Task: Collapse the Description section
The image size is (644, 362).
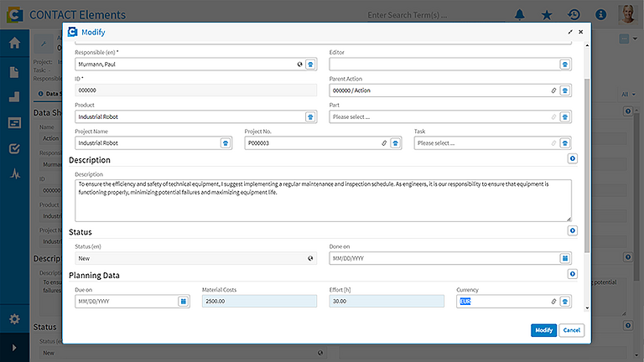Action: pos(573,158)
